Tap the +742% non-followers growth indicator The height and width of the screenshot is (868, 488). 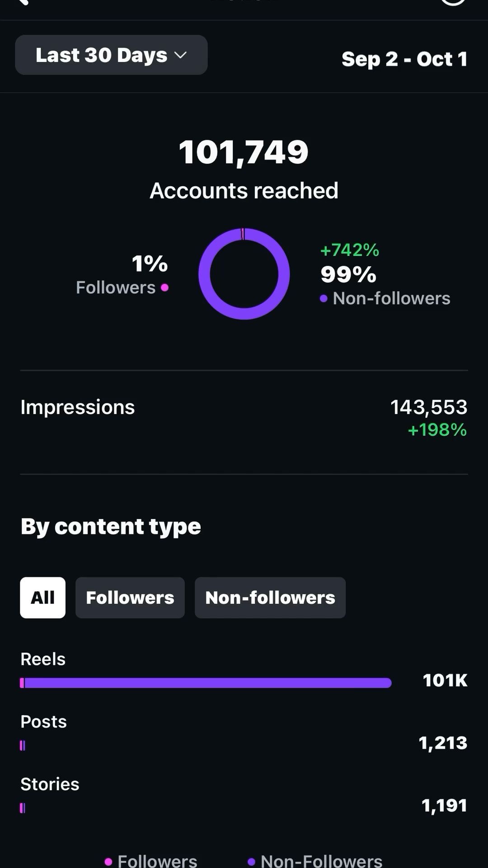pyautogui.click(x=350, y=250)
